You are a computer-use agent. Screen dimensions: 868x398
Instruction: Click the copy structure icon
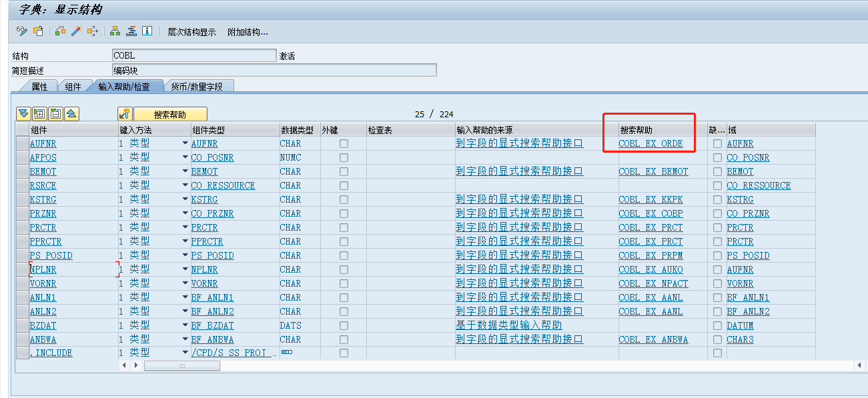point(37,31)
